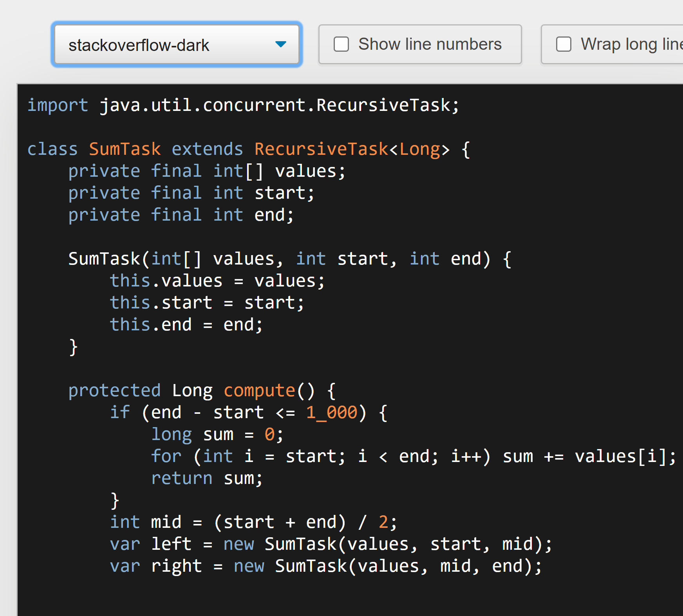Click the this.start = start line
This screenshot has width=683, height=616.
pyautogui.click(x=207, y=303)
